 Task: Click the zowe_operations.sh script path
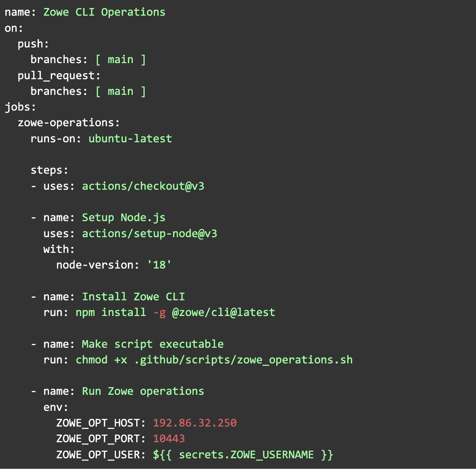tap(243, 360)
